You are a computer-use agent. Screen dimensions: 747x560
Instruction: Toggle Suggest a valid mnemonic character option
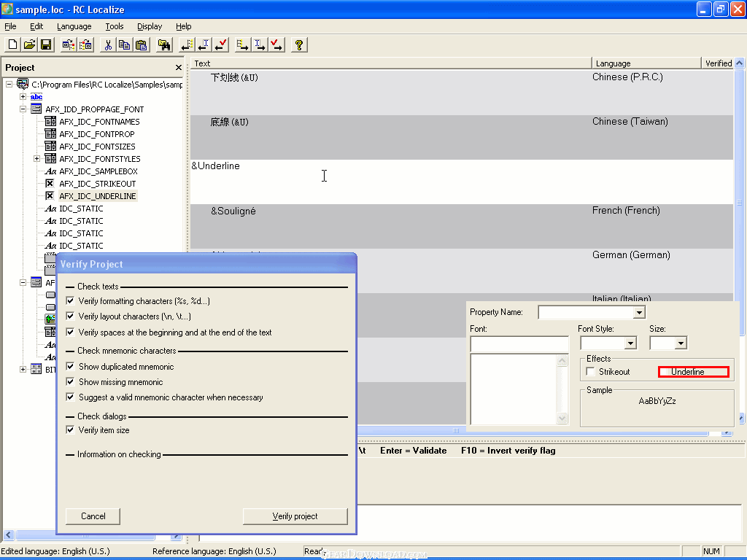pyautogui.click(x=70, y=397)
